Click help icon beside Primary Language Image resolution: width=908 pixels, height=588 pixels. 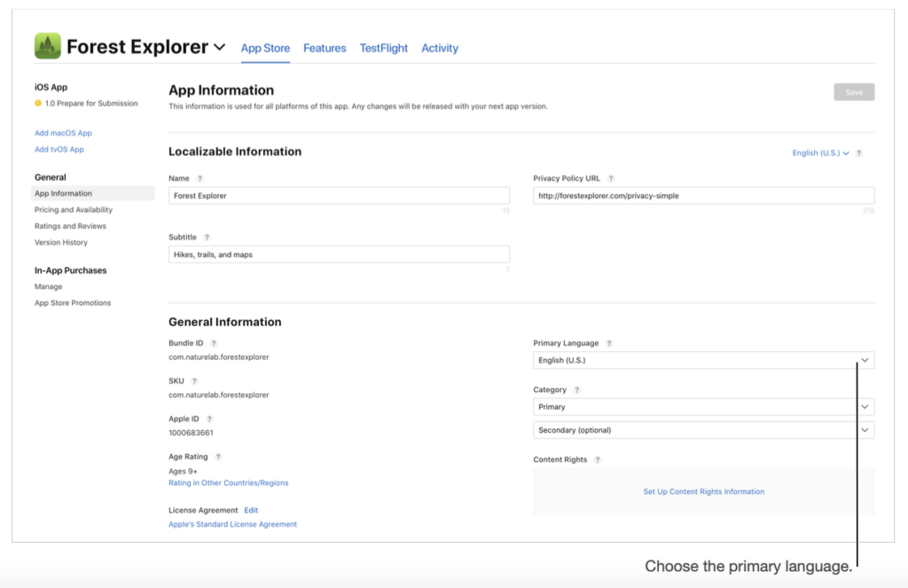pos(608,343)
